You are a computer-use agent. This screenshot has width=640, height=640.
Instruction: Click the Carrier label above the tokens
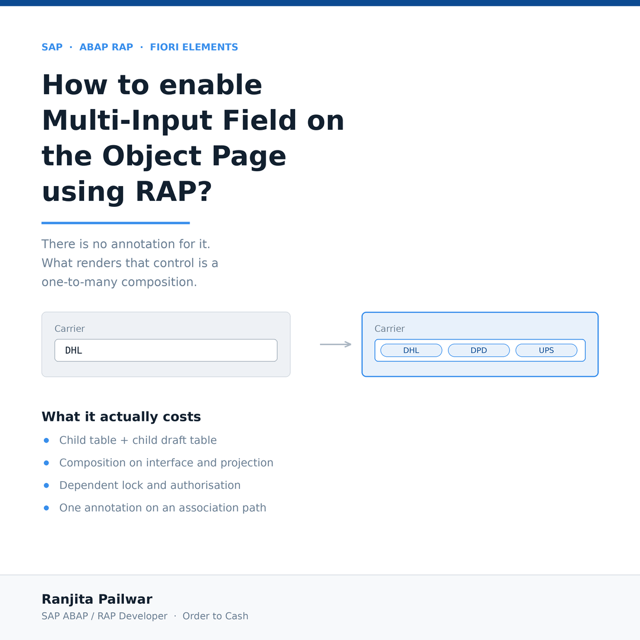[389, 329]
